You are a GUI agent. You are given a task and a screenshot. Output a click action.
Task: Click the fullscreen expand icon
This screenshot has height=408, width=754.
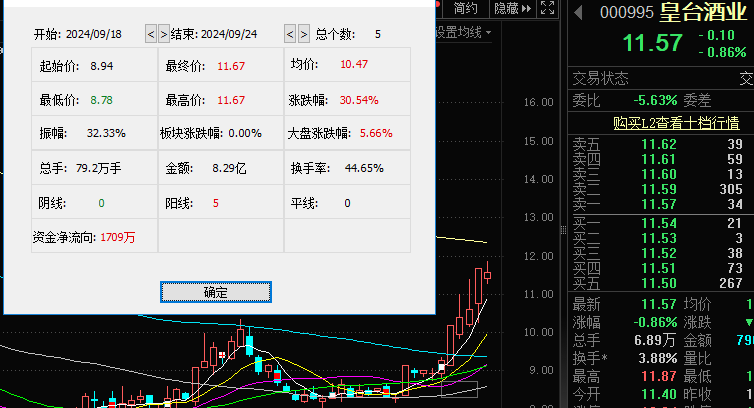[547, 9]
